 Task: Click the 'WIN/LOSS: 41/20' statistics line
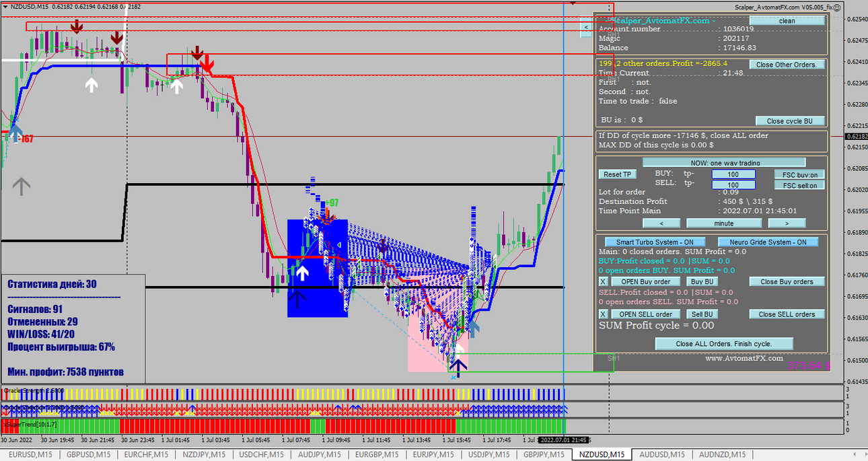(41, 334)
